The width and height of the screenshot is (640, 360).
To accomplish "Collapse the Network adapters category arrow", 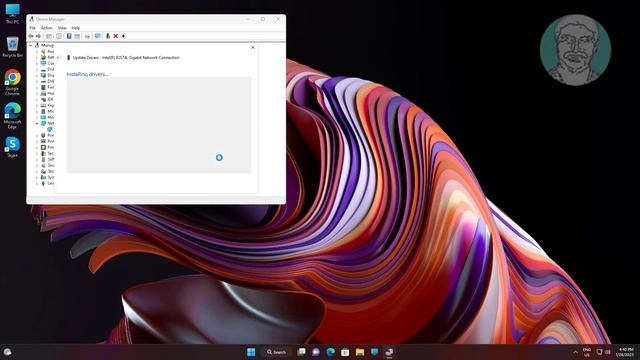I will [x=37, y=123].
